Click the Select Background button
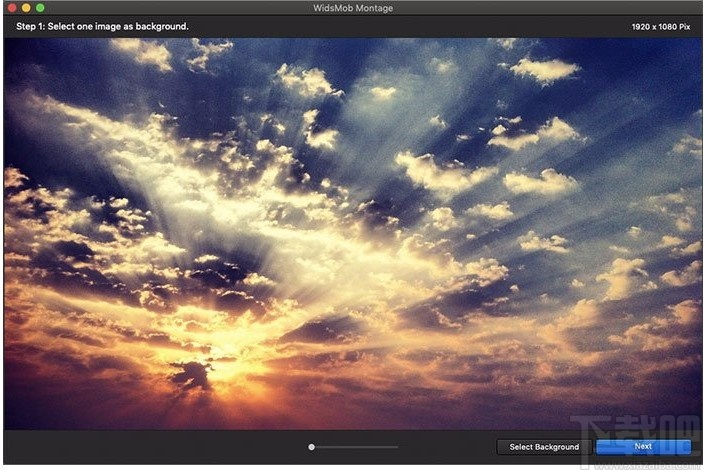 pyautogui.click(x=544, y=447)
